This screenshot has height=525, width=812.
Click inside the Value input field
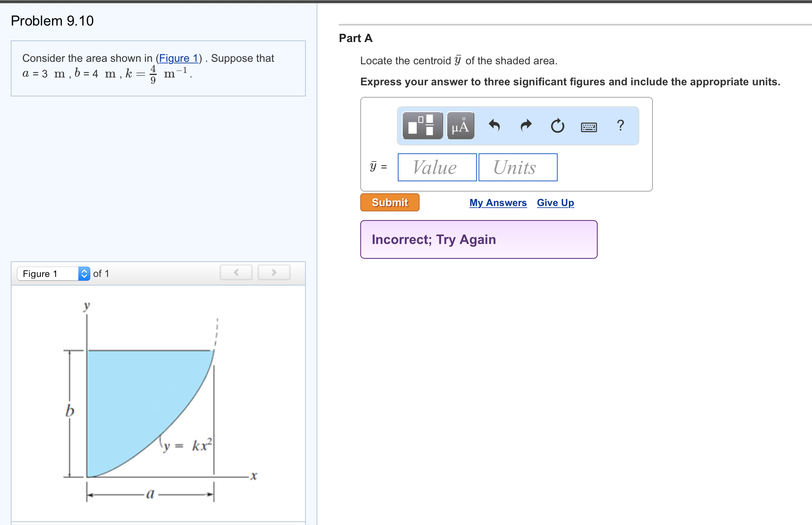click(437, 167)
